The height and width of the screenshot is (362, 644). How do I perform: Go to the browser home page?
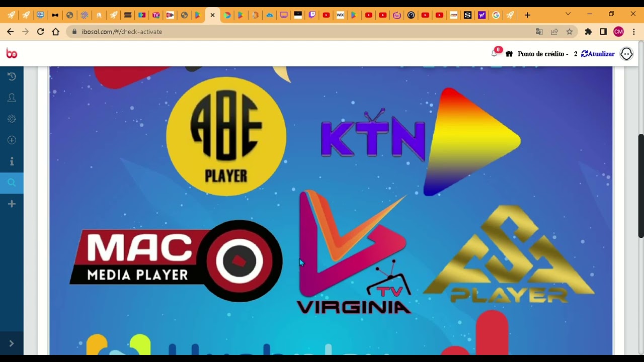click(x=56, y=32)
